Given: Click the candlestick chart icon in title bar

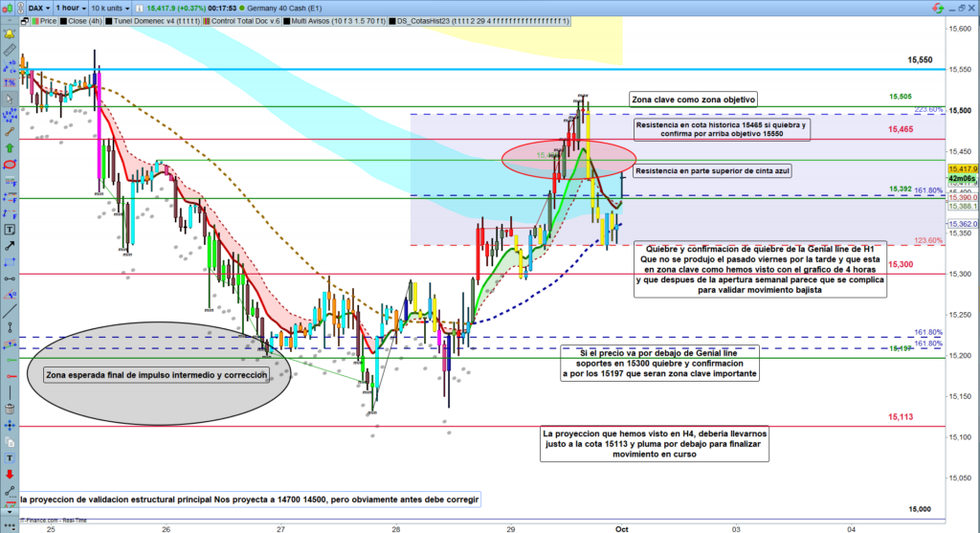Looking at the screenshot, I should (x=8, y=6).
